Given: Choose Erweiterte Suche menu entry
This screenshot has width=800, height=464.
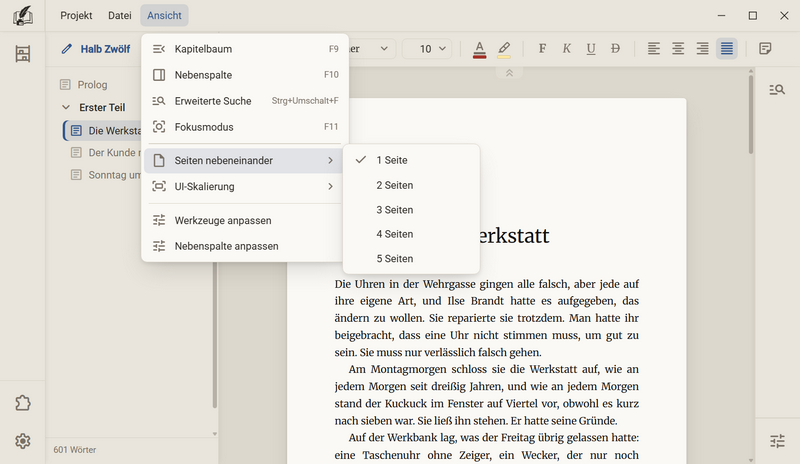Looking at the screenshot, I should (x=245, y=101).
